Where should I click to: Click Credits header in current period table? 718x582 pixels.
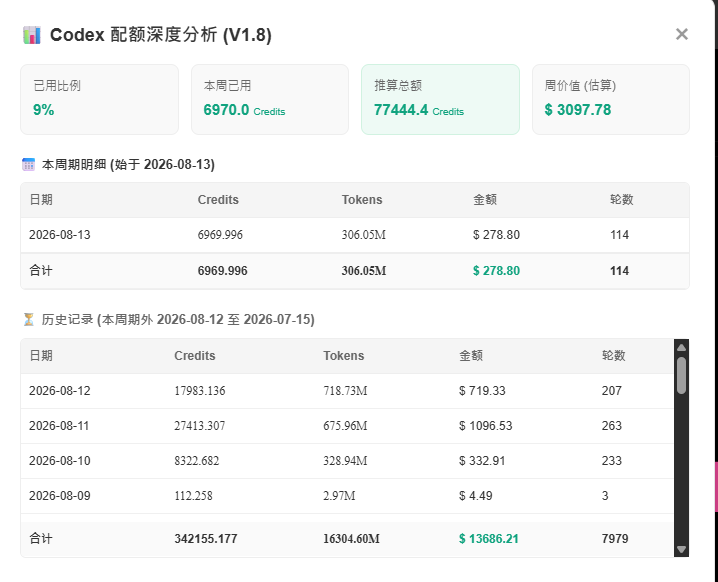[218, 200]
